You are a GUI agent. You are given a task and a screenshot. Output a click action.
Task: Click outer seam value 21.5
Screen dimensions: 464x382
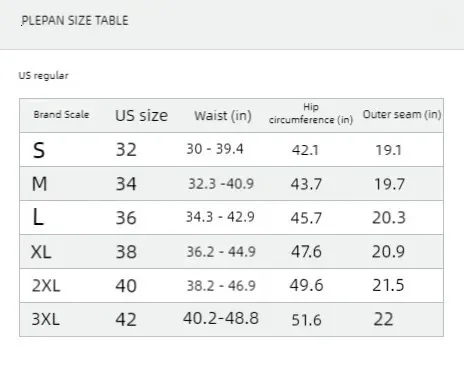click(388, 285)
